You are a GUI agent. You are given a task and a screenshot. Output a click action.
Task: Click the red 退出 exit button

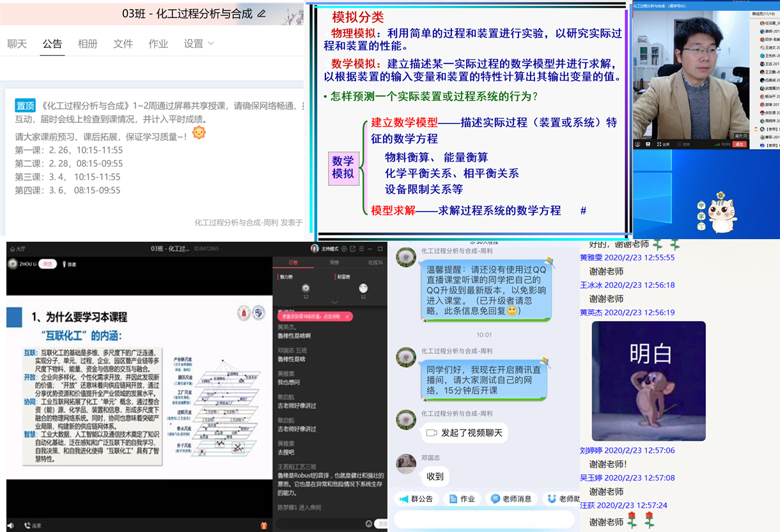740,144
